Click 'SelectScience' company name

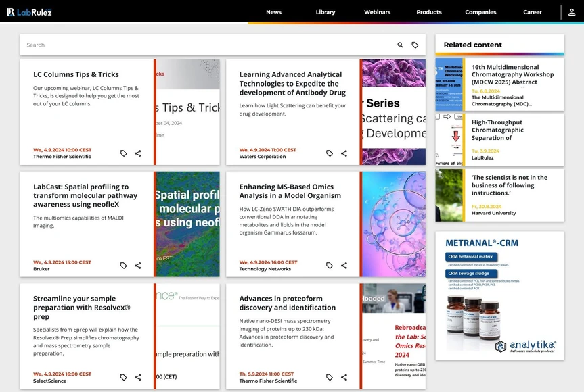[x=49, y=381]
